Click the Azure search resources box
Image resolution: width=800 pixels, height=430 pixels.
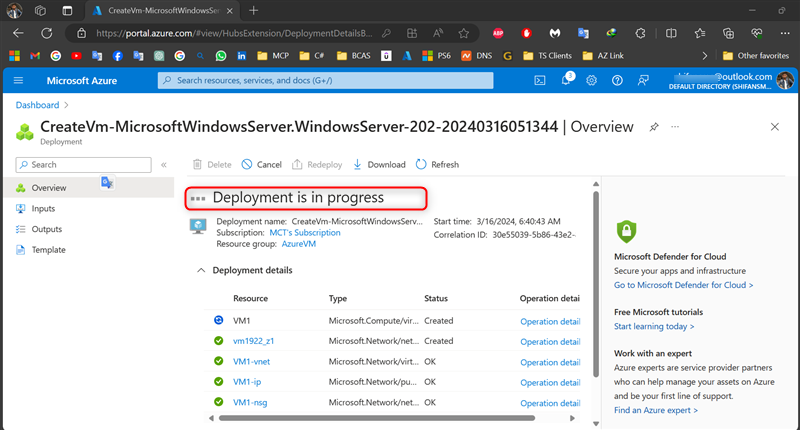(330, 80)
